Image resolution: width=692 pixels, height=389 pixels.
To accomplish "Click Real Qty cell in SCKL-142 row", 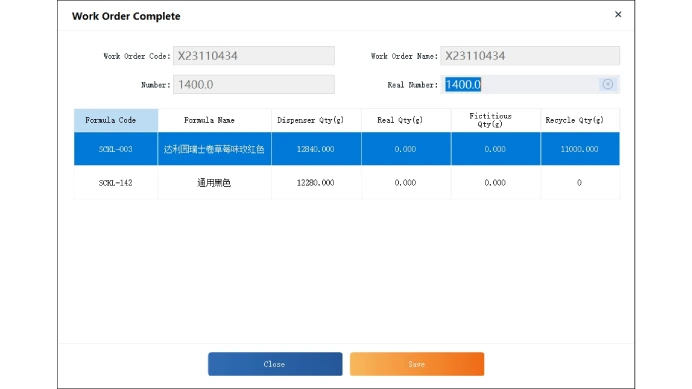I will pyautogui.click(x=406, y=182).
